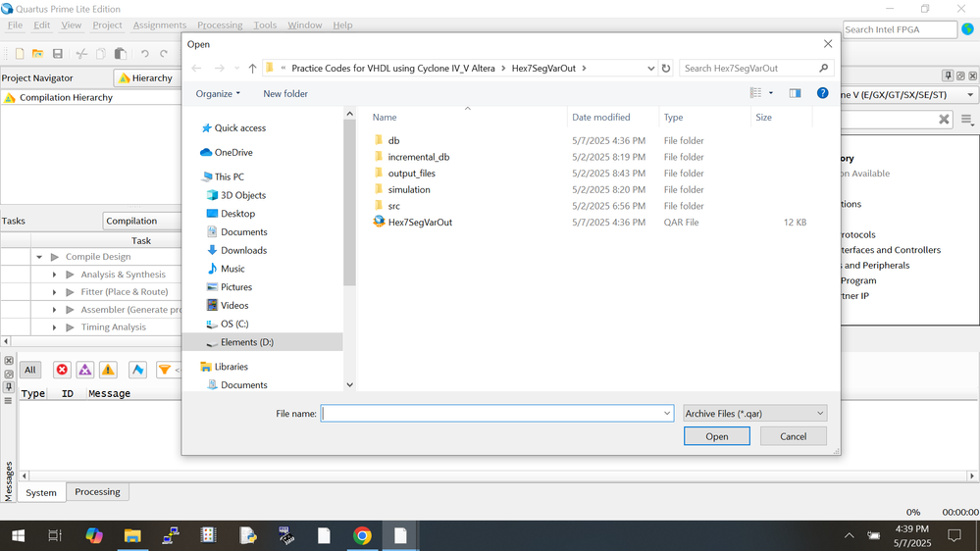Clear the IP catalog search with X icon

pos(944,120)
